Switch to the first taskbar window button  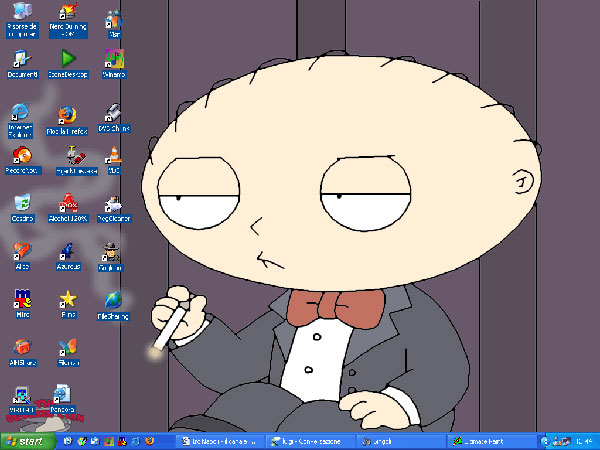(x=221, y=442)
